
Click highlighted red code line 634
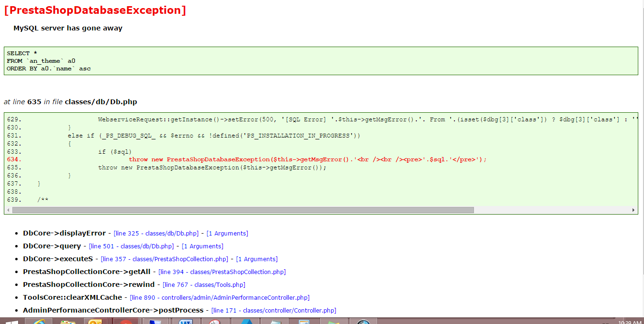pyautogui.click(x=247, y=159)
